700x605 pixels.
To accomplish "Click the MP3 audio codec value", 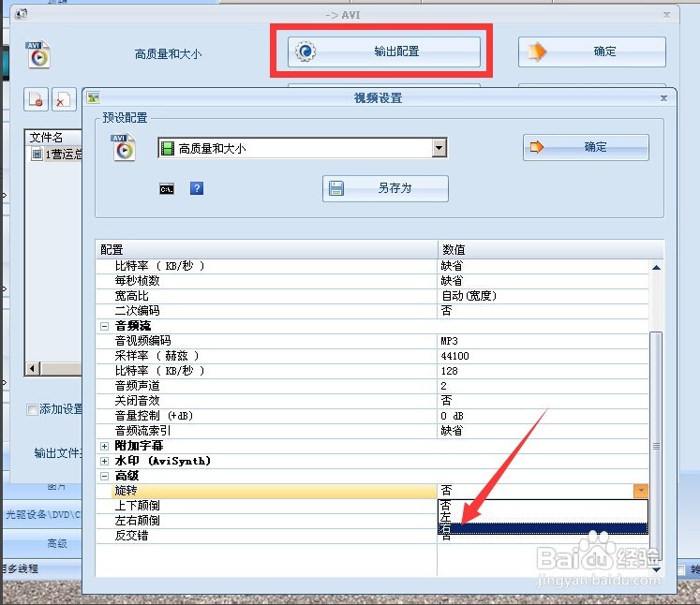I will click(x=449, y=341).
